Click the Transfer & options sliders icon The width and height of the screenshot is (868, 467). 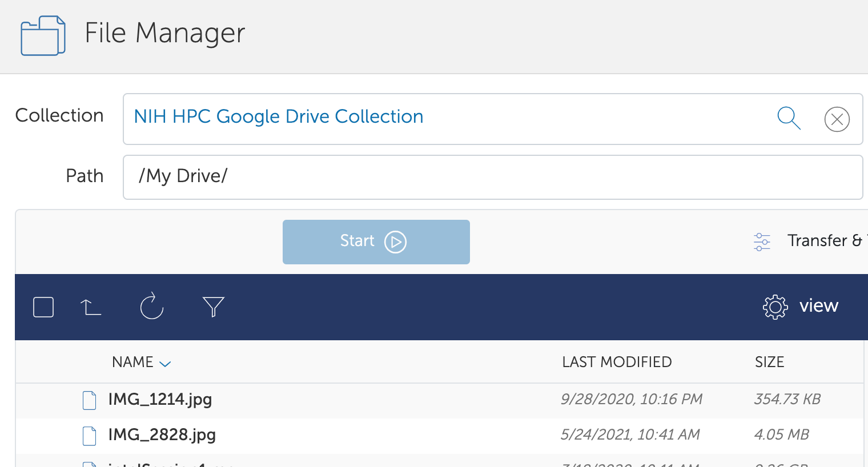click(x=762, y=241)
